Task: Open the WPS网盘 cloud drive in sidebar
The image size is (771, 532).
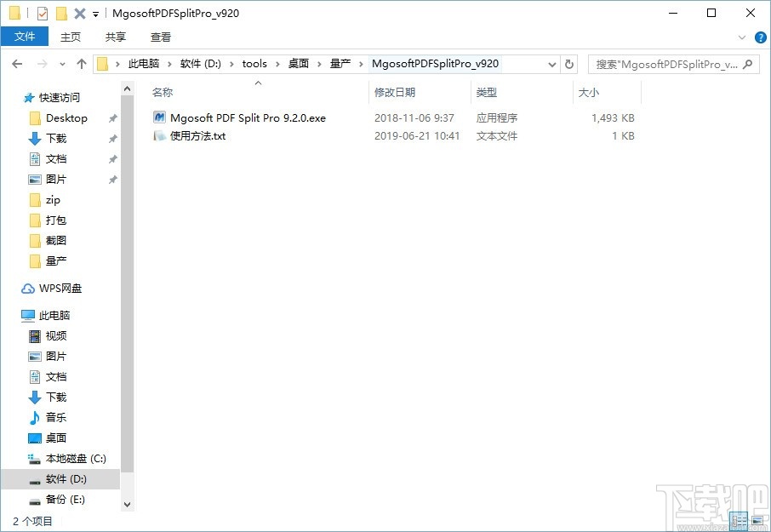Action: point(60,288)
